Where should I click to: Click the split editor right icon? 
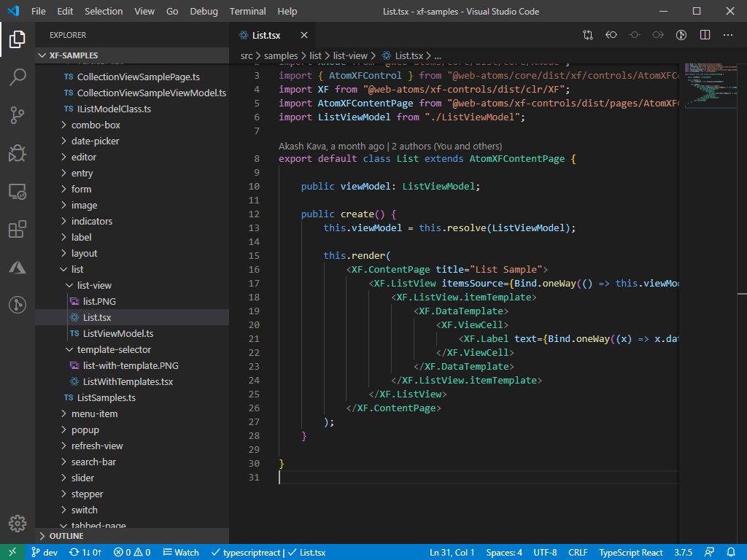(705, 35)
